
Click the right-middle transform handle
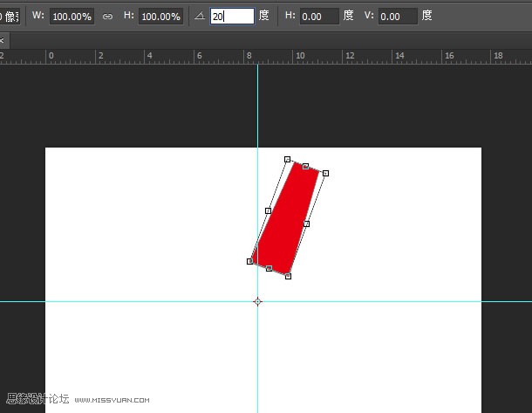pyautogui.click(x=306, y=224)
